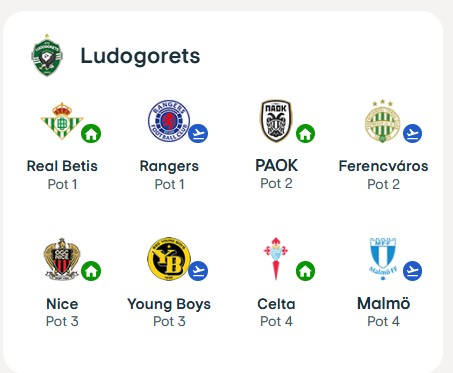Screen dimensions: 453x373
Task: Click the blue away plane icon next to Rangers
Action: (x=198, y=133)
